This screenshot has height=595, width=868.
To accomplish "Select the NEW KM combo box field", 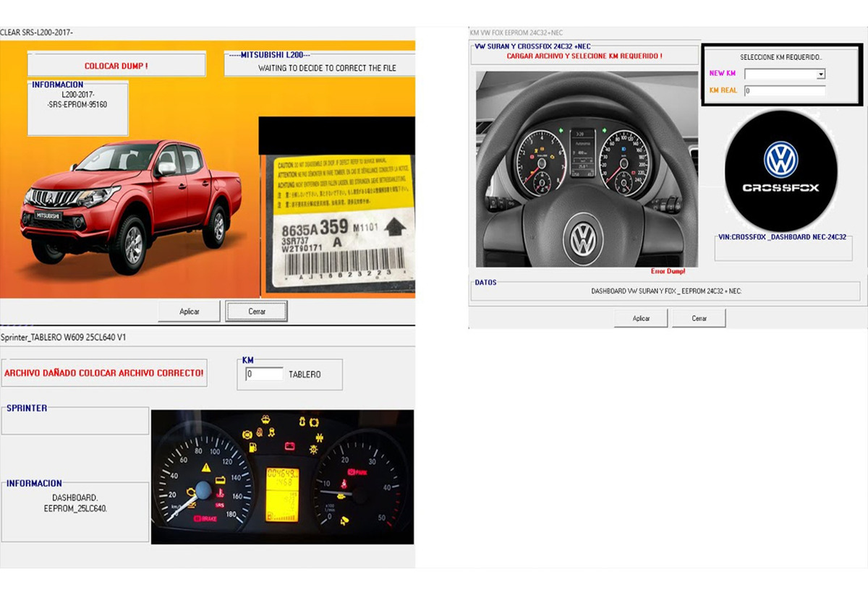I will tap(785, 74).
